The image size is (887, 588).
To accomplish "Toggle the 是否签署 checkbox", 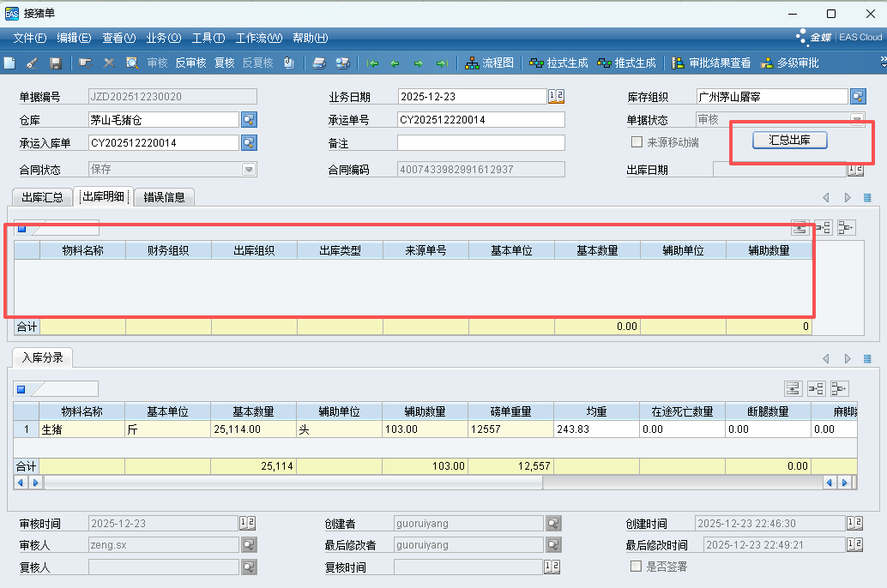I will point(637,567).
